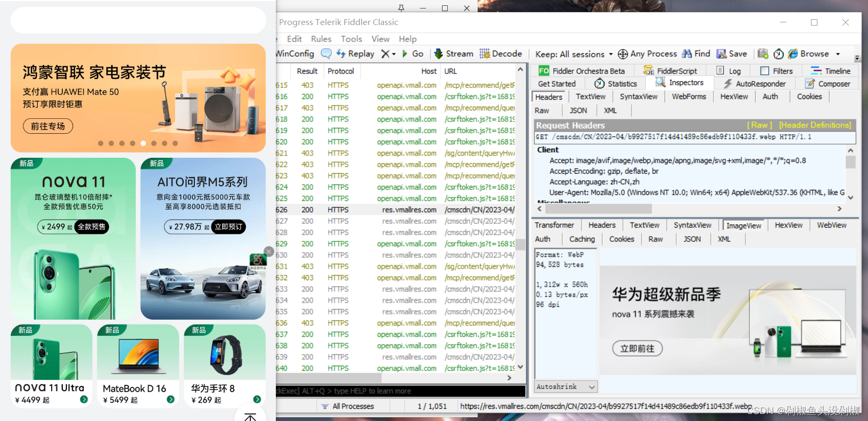Open the MateBook D 16 product arrow
The height and width of the screenshot is (421, 868).
tap(170, 399)
